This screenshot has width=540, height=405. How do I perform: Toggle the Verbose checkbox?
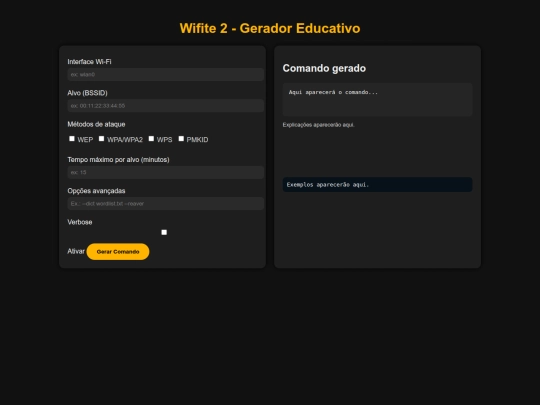click(164, 232)
